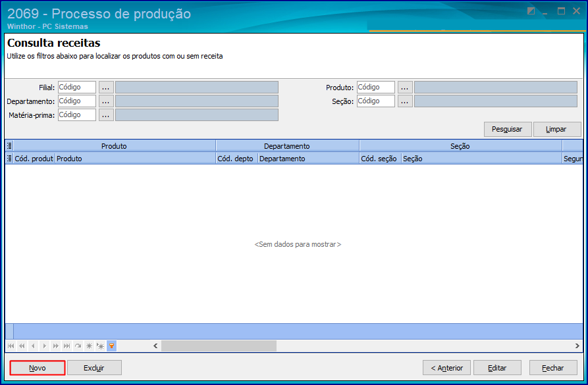Click horizontal scrollbar right arrow

click(x=577, y=346)
